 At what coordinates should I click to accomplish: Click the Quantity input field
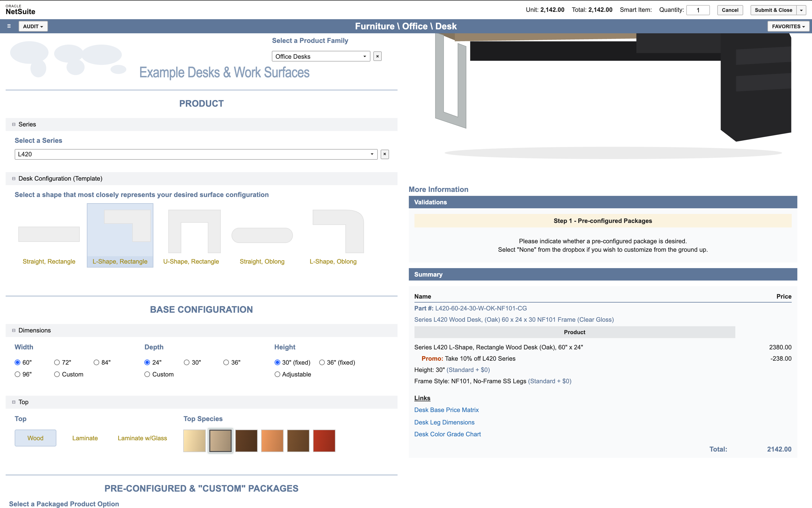tap(698, 10)
